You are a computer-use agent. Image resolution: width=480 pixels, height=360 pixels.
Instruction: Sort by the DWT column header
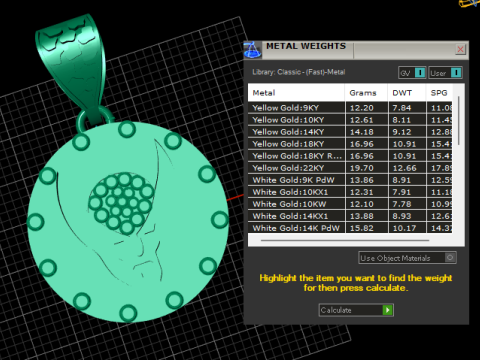click(407, 93)
